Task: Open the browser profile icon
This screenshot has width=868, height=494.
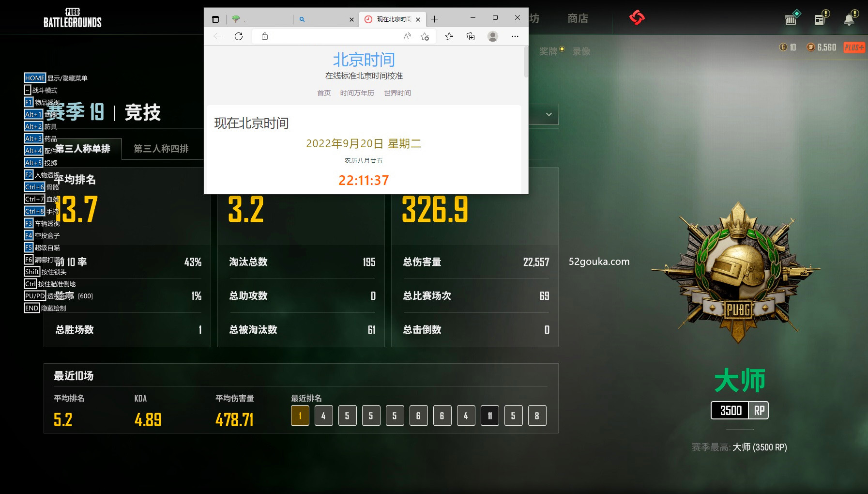Action: coord(493,36)
